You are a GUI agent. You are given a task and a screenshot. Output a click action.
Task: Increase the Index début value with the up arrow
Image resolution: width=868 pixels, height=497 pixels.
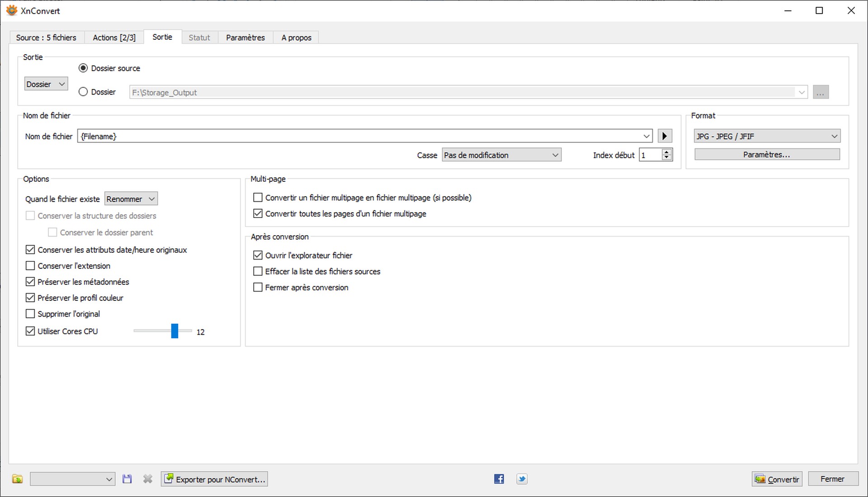coord(666,152)
